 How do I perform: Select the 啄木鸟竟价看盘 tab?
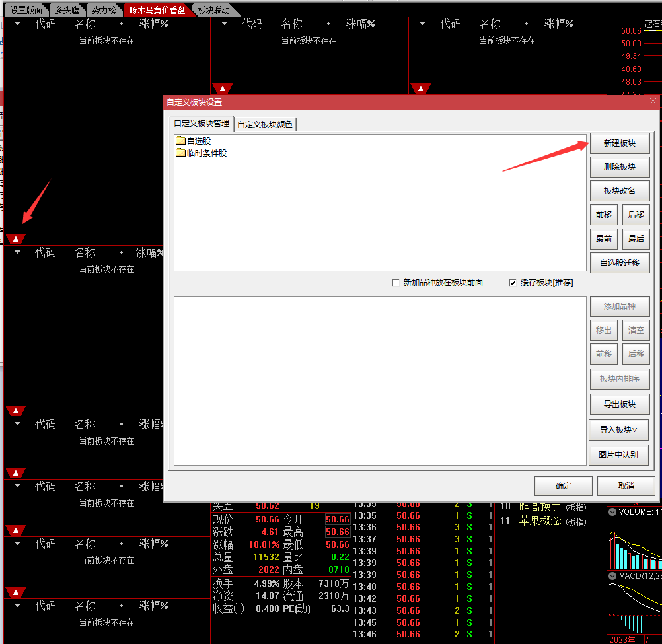point(157,10)
